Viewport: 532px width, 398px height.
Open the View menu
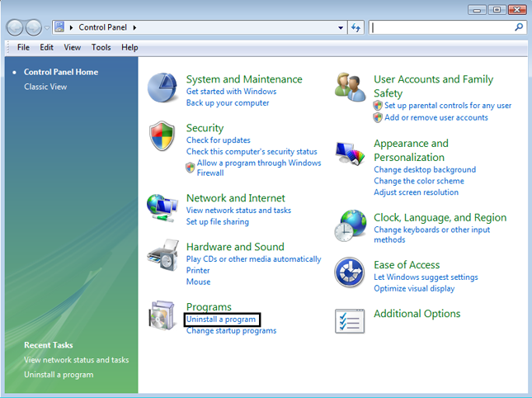[x=72, y=48]
